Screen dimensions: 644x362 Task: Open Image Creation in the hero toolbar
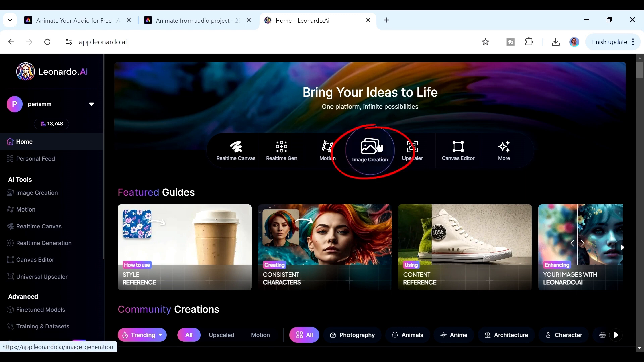click(x=370, y=150)
